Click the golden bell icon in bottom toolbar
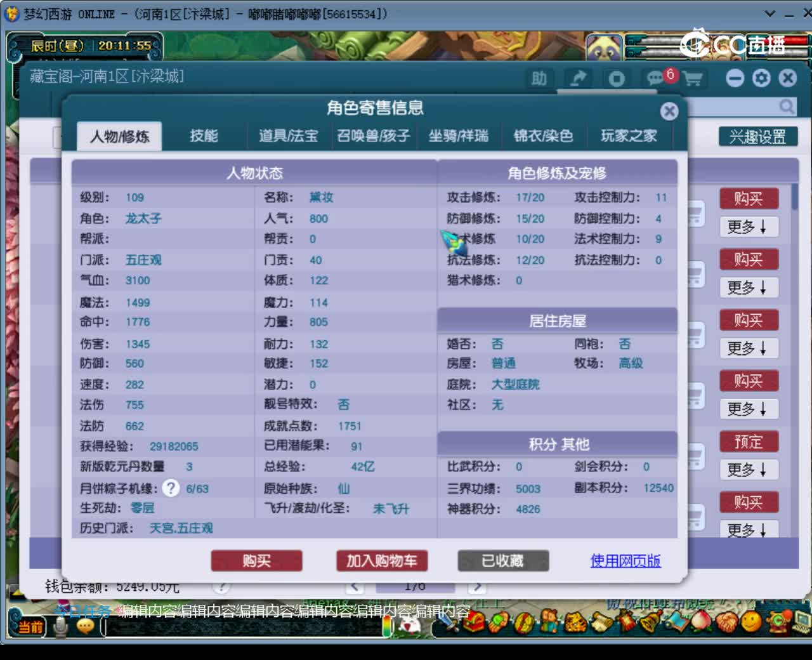The height and width of the screenshot is (660, 812). point(652,621)
